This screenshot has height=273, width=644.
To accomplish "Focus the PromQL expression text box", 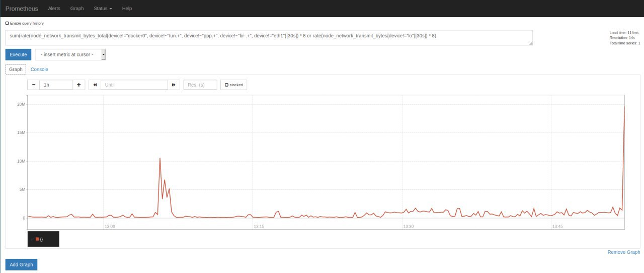I will click(x=269, y=38).
